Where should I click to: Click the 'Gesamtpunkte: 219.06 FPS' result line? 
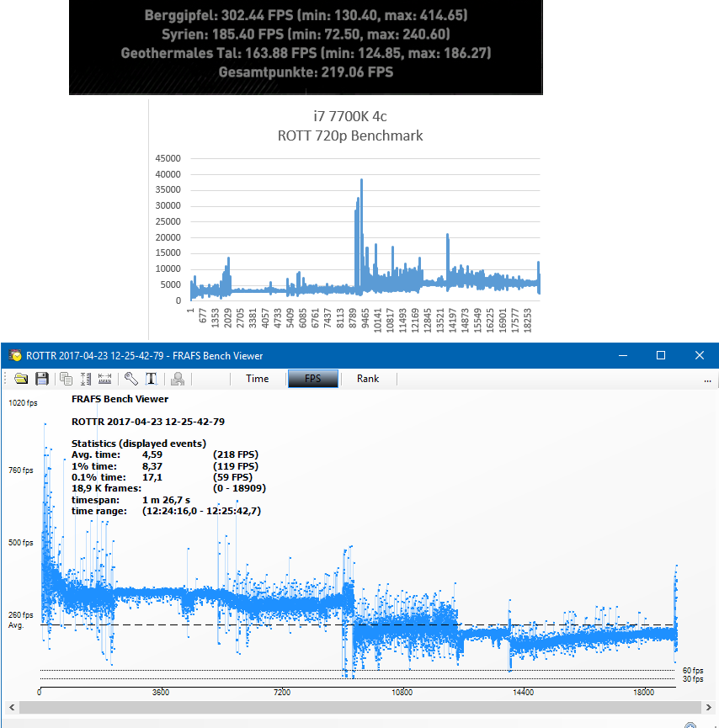tap(306, 72)
